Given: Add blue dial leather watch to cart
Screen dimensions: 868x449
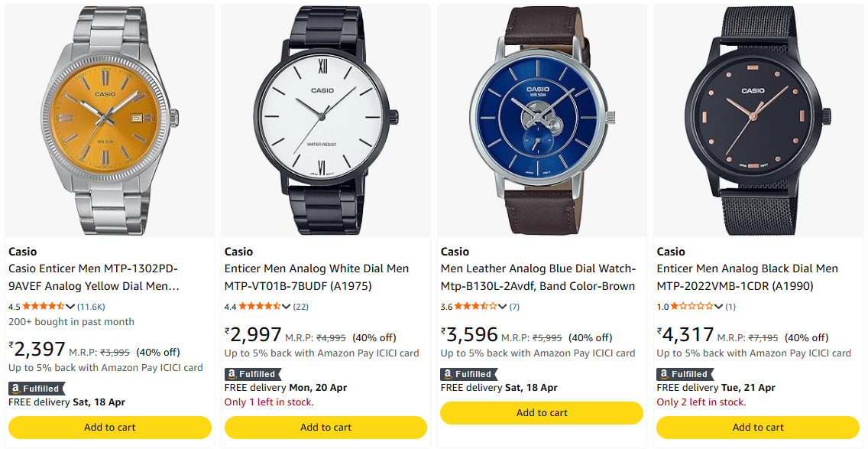Looking at the screenshot, I should click(x=542, y=413).
